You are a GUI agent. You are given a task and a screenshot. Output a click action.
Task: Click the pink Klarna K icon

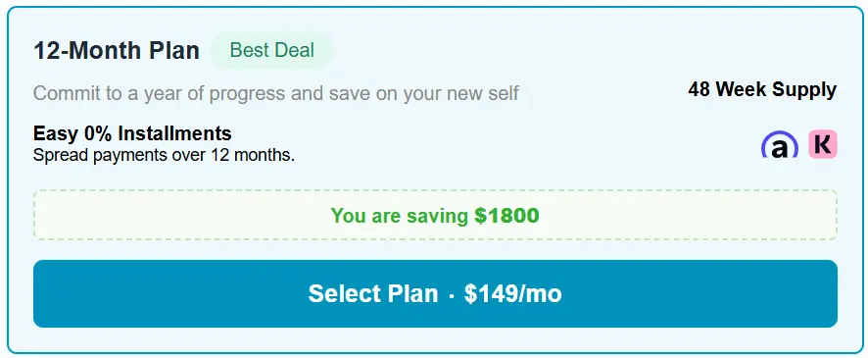(x=823, y=144)
